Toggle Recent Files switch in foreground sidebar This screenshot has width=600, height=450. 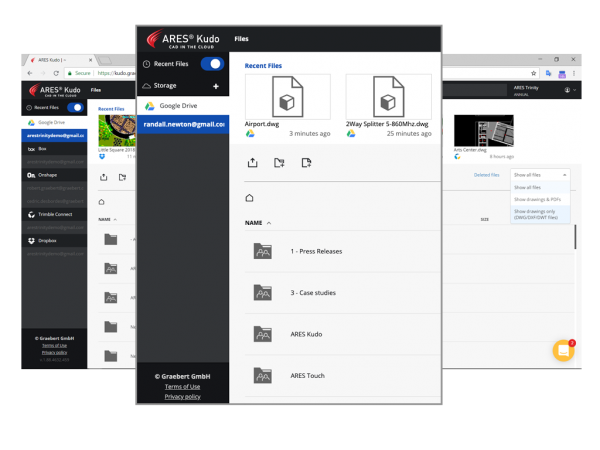coord(212,64)
